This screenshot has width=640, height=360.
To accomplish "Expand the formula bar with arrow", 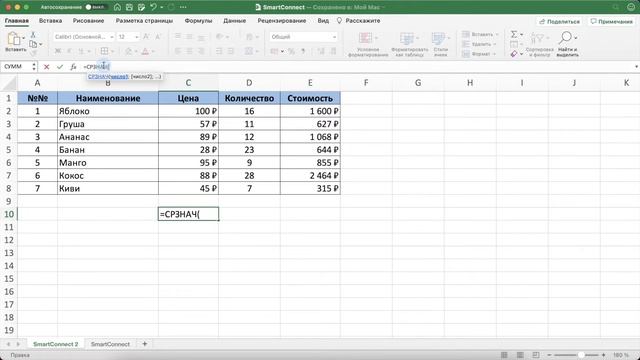I will pos(636,67).
